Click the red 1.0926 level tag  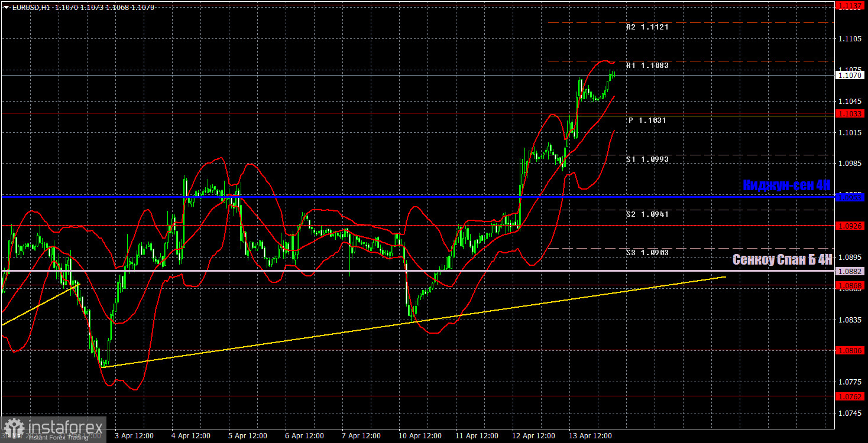(x=850, y=226)
